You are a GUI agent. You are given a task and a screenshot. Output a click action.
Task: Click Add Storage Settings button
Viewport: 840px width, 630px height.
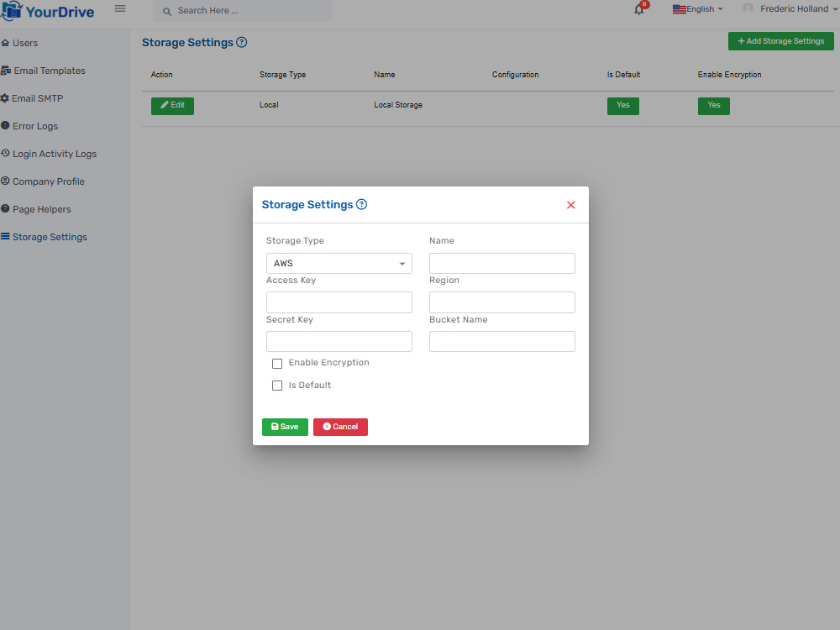click(x=780, y=41)
